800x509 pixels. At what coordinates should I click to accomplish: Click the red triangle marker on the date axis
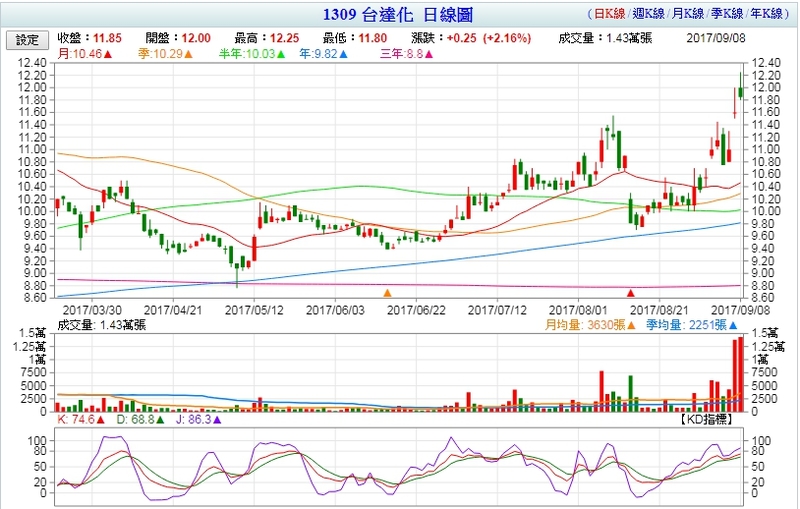631,293
